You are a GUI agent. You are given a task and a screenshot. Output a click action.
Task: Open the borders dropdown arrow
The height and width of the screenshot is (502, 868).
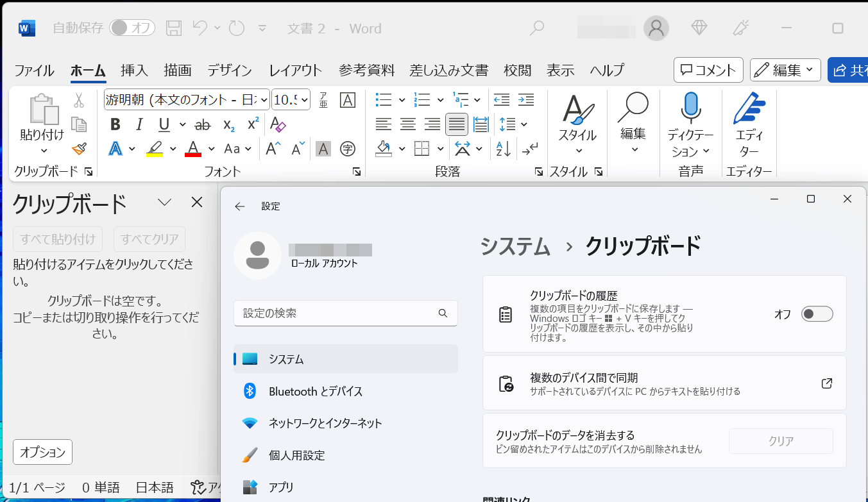tap(441, 149)
